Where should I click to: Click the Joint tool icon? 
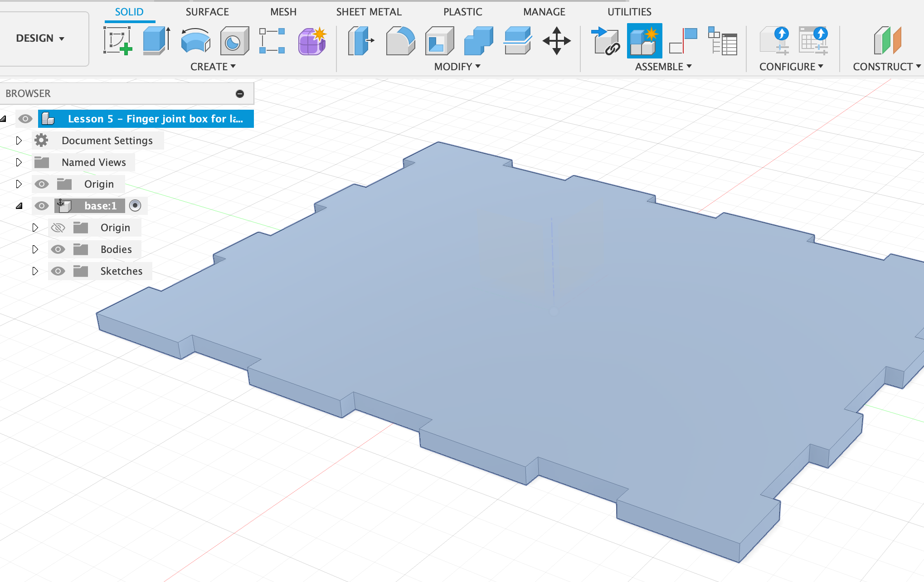[683, 41]
